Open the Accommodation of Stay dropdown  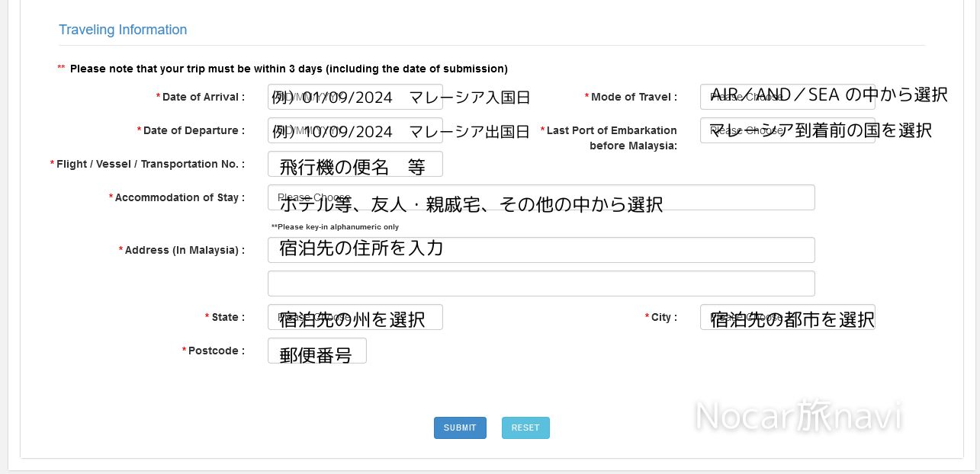pyautogui.click(x=541, y=197)
